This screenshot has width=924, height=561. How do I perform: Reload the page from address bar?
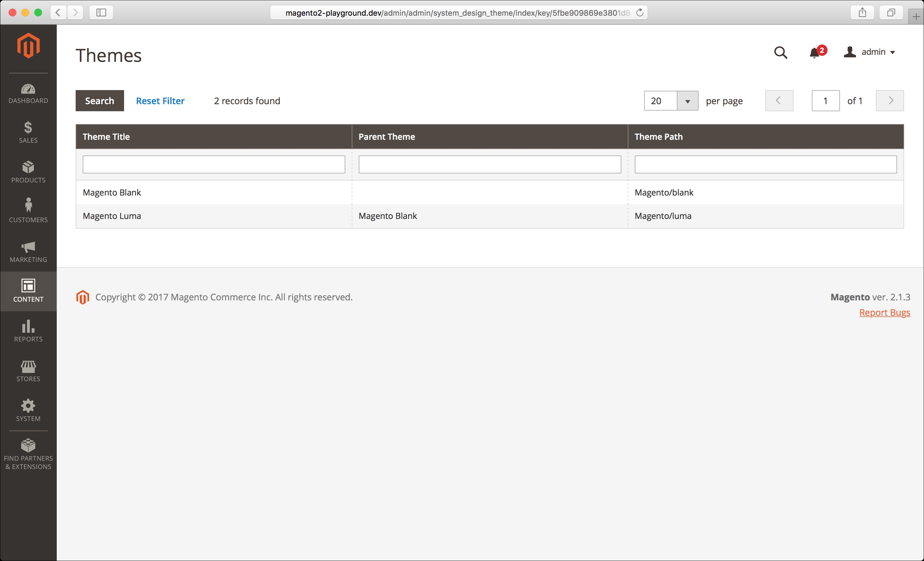[640, 13]
